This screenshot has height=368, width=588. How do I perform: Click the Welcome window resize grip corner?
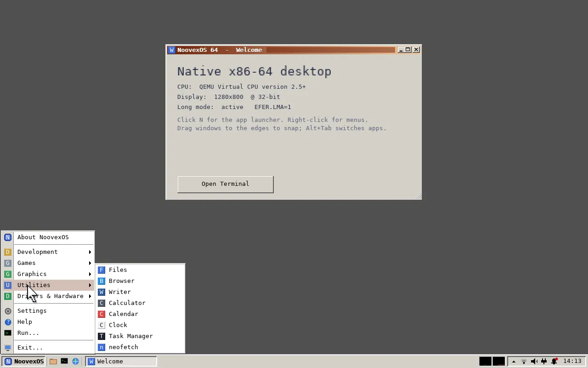[418, 196]
